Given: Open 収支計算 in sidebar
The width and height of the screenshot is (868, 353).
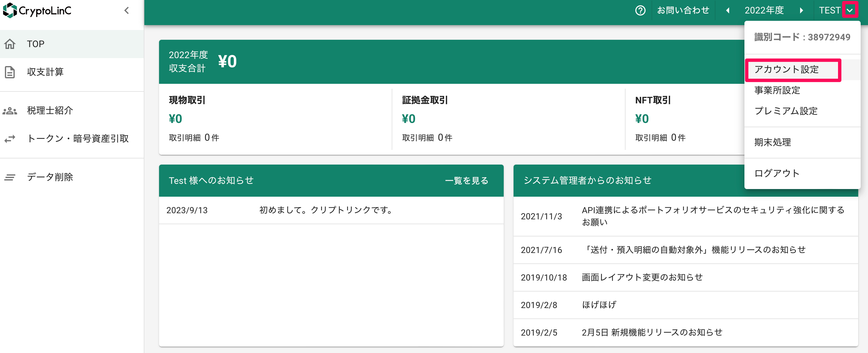Looking at the screenshot, I should pos(72,72).
